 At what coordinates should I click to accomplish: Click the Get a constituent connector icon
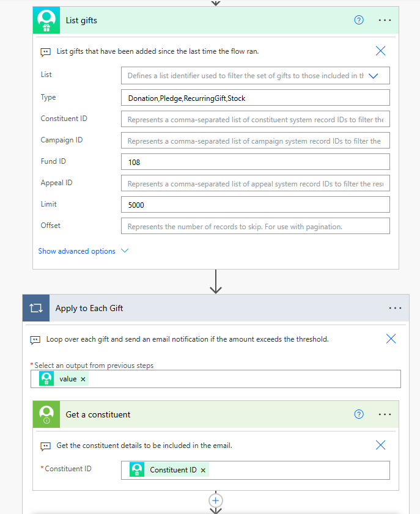(x=45, y=414)
